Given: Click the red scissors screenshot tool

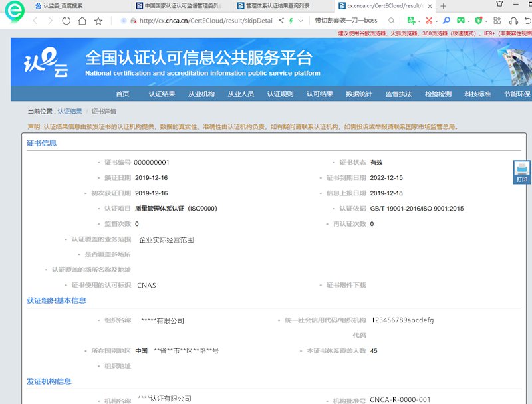Looking at the screenshot, I should [429, 21].
